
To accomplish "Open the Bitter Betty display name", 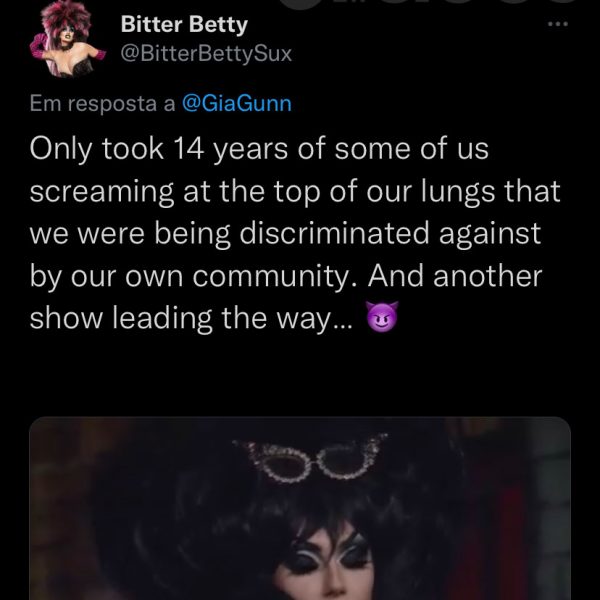I will coord(184,25).
